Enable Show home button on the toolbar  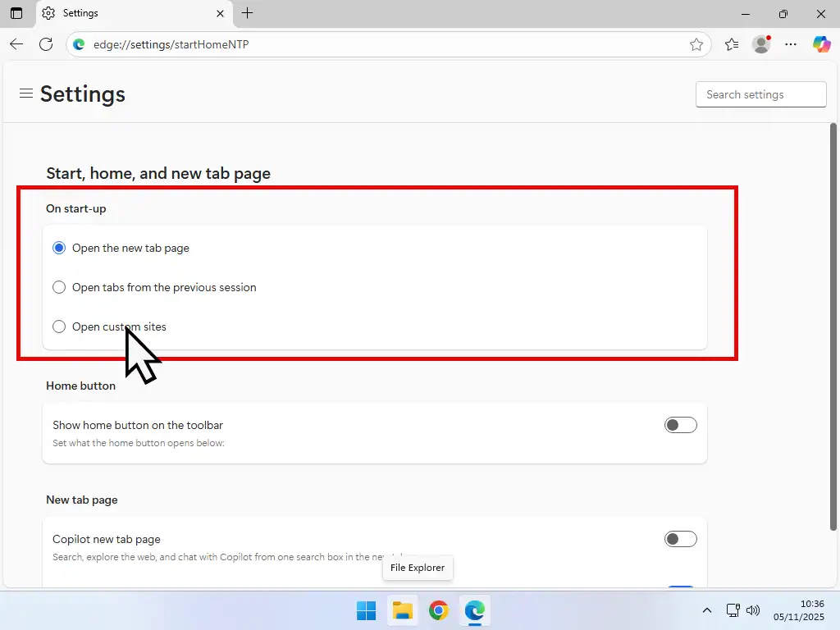click(680, 425)
